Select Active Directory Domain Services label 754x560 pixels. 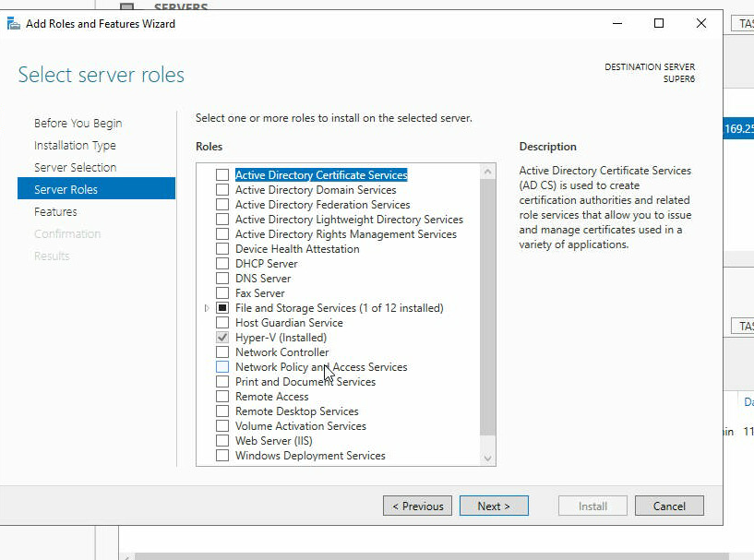316,190
